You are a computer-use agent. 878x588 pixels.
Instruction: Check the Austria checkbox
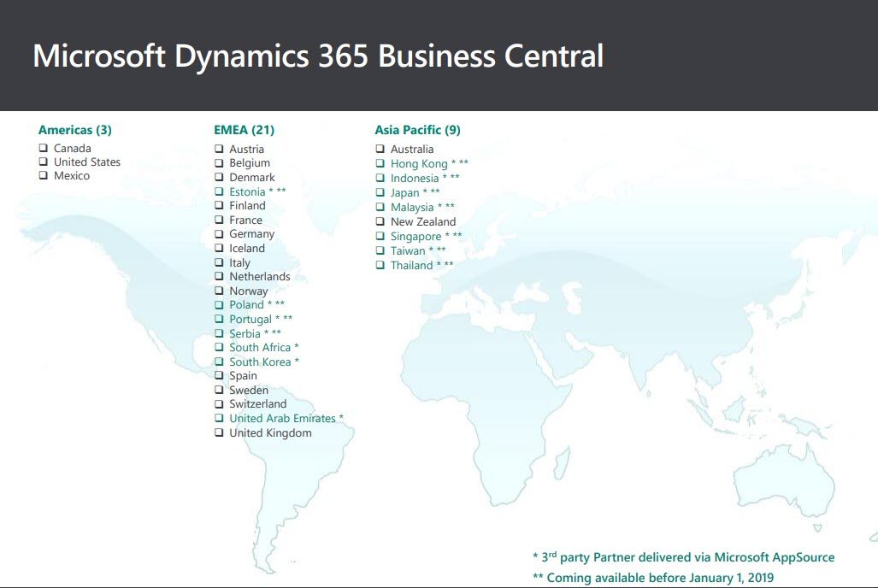coord(218,148)
